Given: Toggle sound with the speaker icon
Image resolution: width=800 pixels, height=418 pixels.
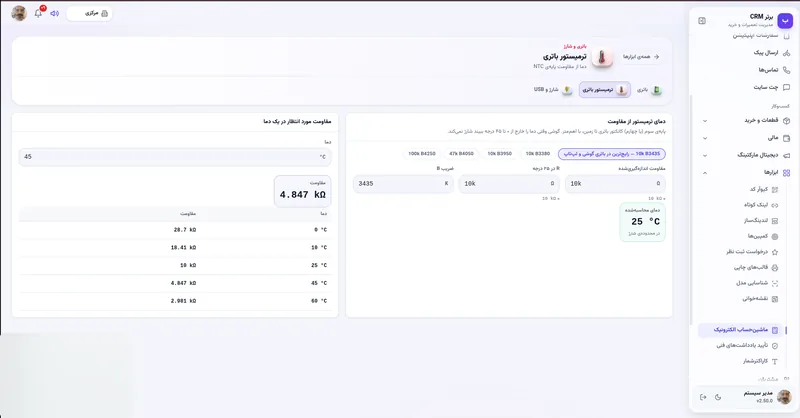Looking at the screenshot, I should tap(55, 13).
